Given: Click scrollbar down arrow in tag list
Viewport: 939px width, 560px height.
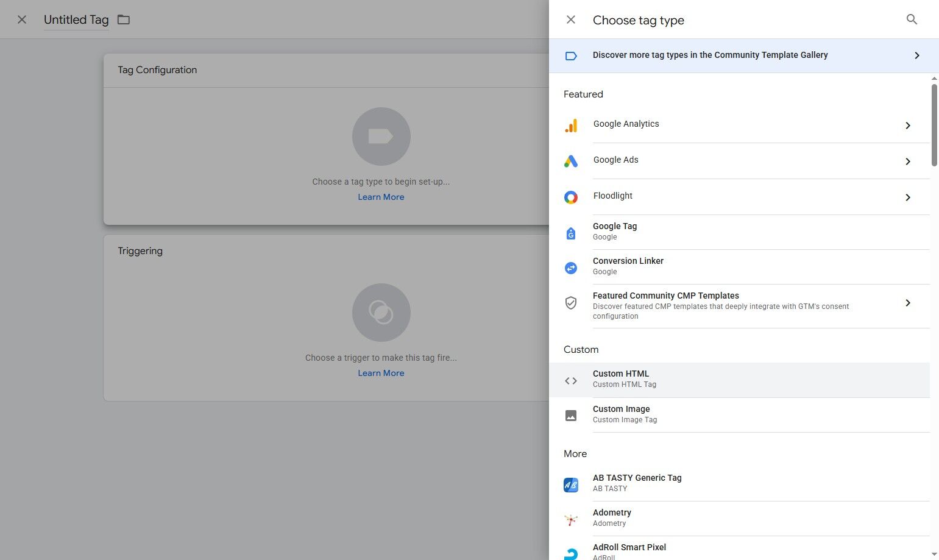Looking at the screenshot, I should [x=934, y=555].
